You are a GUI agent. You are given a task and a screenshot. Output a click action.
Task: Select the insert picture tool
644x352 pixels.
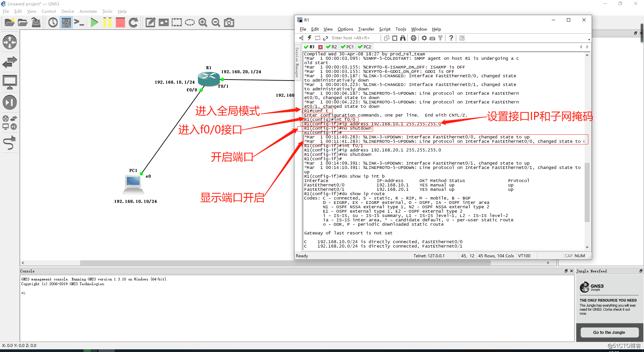coord(164,23)
